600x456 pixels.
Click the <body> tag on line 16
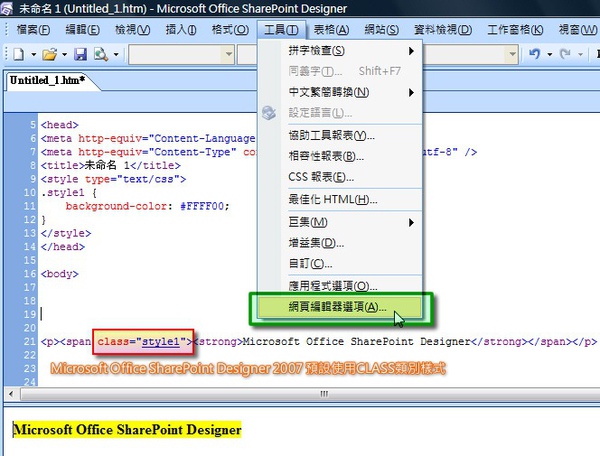click(x=60, y=274)
